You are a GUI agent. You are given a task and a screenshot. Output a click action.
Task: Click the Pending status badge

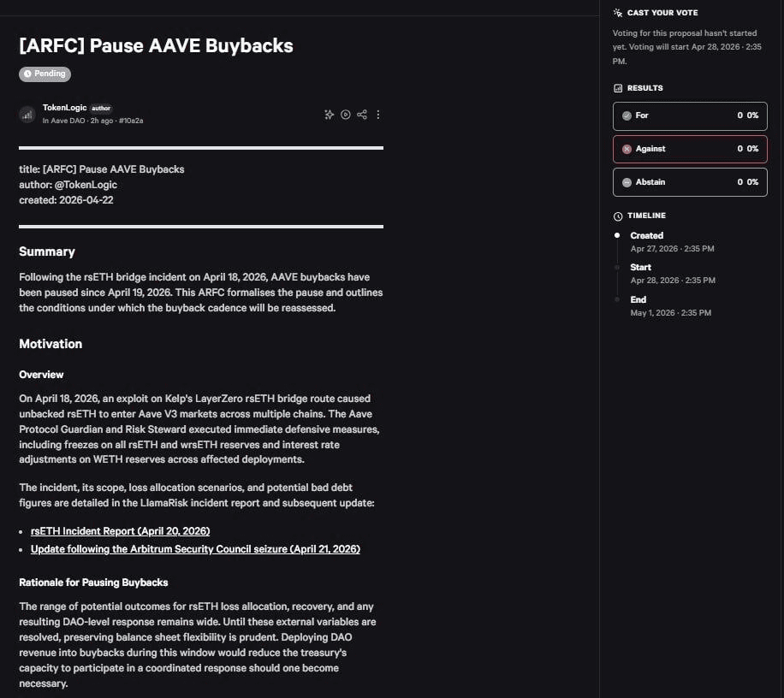(45, 74)
